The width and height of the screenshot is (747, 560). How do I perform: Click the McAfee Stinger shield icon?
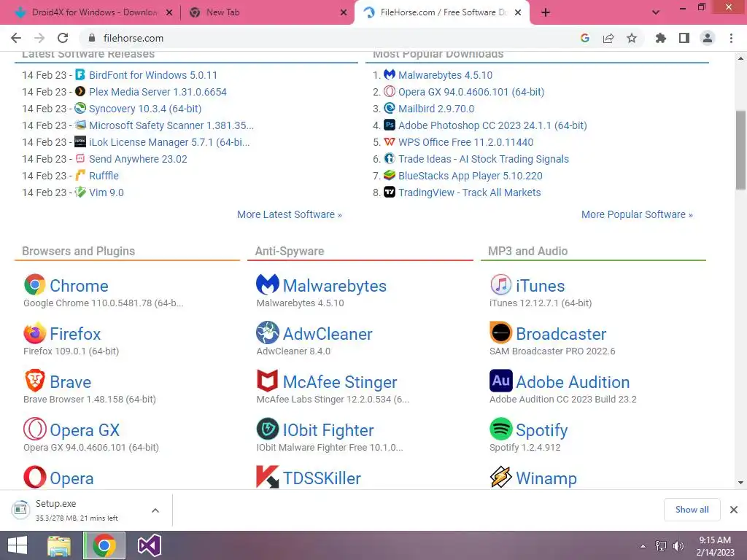point(267,381)
